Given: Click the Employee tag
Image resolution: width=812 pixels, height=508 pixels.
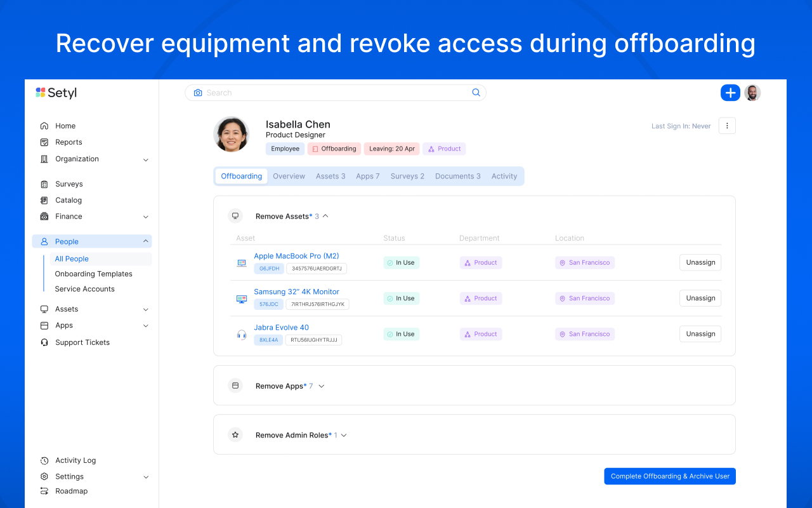Looking at the screenshot, I should point(285,149).
